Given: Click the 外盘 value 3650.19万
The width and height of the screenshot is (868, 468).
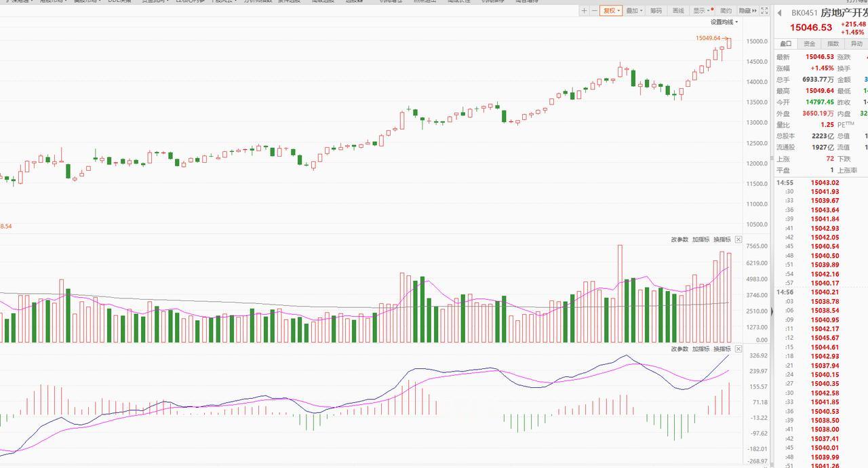Looking at the screenshot, I should [x=818, y=114].
